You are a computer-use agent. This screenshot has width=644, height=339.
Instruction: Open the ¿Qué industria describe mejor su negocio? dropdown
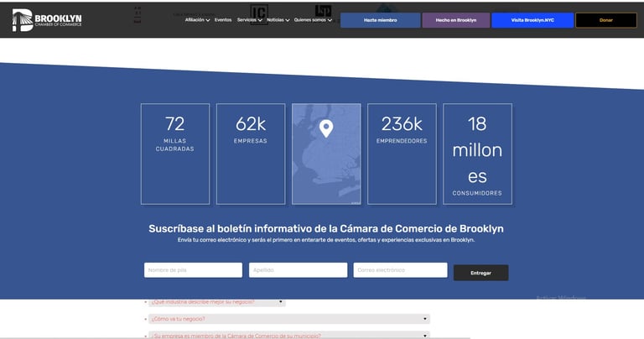click(217, 302)
